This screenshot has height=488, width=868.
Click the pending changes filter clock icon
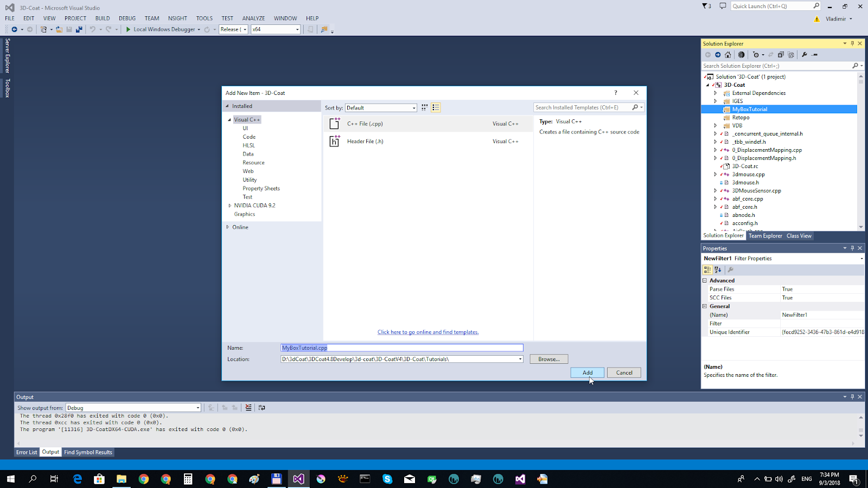tap(756, 55)
